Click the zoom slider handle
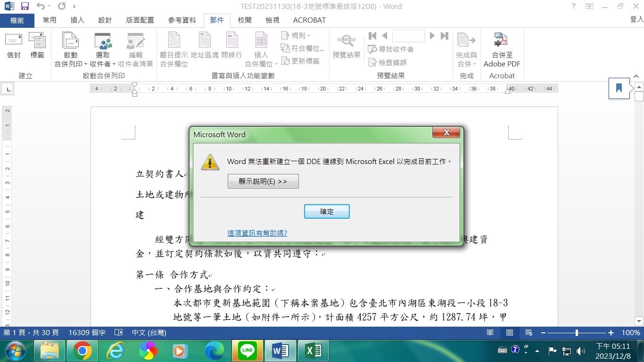The width and height of the screenshot is (644, 362). click(577, 333)
